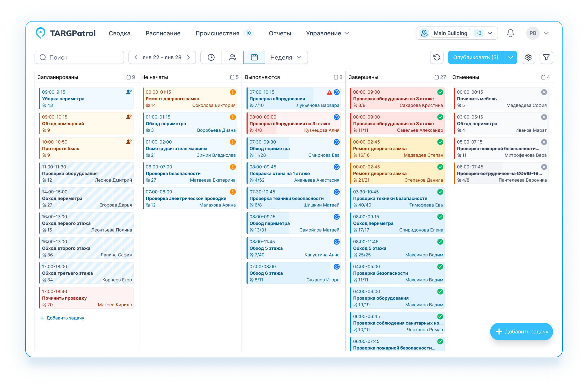Click orange alert icon on Обход периметра 01:00-01:15
Image resolution: width=588 pixels, height=387 pixels.
[233, 117]
